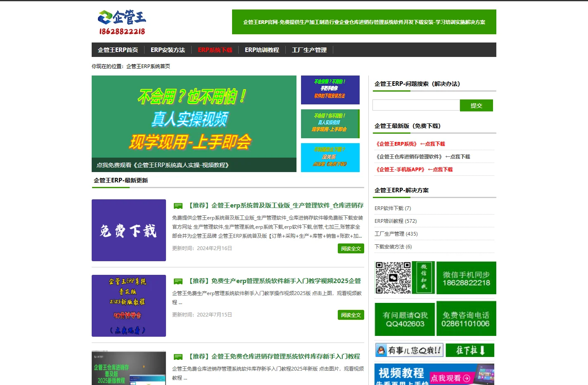This screenshot has height=385, width=588.
Task: Go to 企管王ERP首页 in the navigation bar
Action: [118, 50]
